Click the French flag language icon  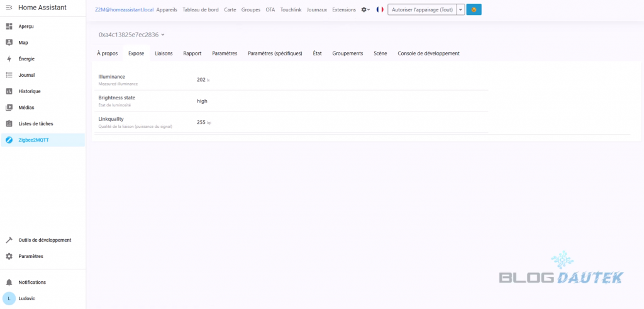pyautogui.click(x=380, y=9)
